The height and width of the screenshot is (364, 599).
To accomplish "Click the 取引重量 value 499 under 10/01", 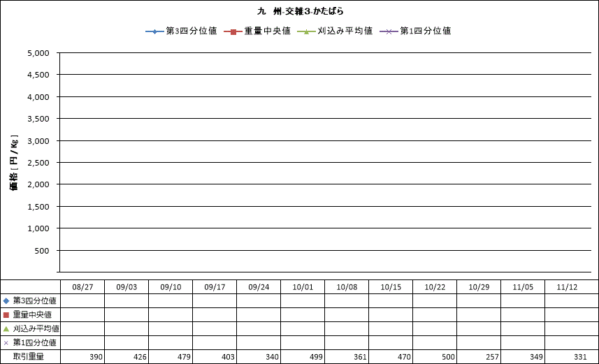I will 314,358.
